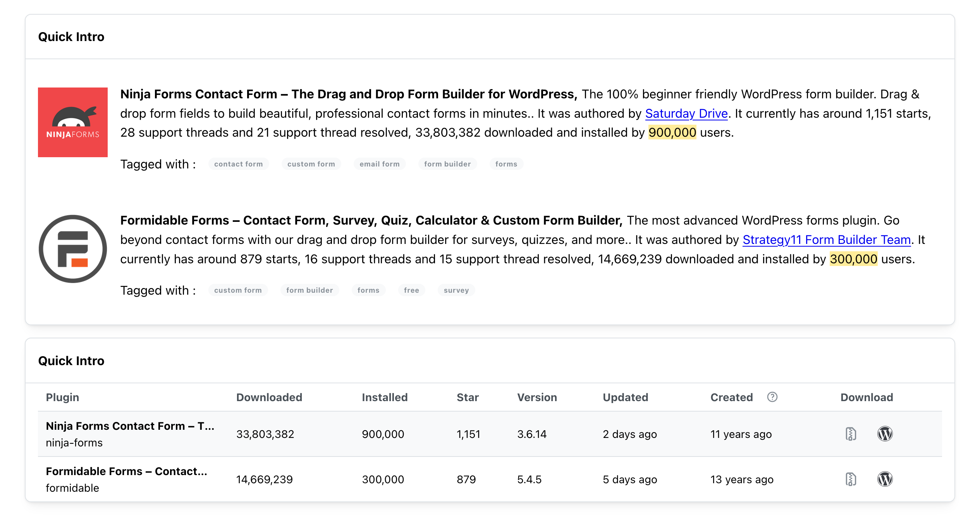Click the '2 days ago' updated cell
The width and height of the screenshot is (980, 532).
coord(630,434)
